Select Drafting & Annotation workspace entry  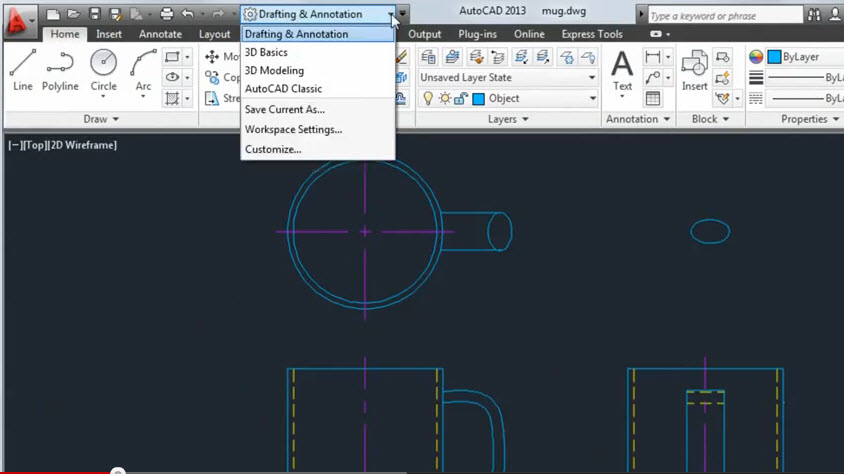coord(318,34)
